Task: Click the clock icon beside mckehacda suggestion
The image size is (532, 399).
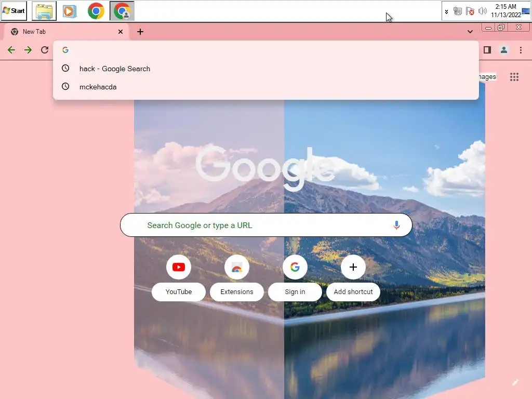Action: (x=65, y=87)
